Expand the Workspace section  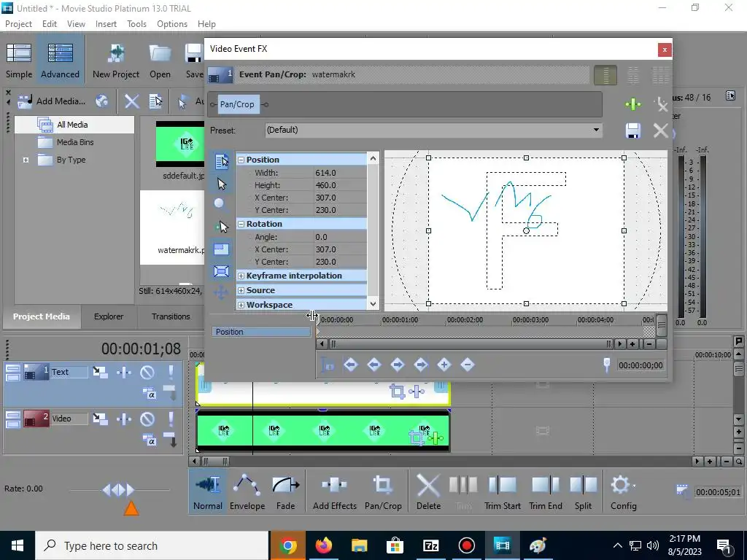[x=241, y=306]
